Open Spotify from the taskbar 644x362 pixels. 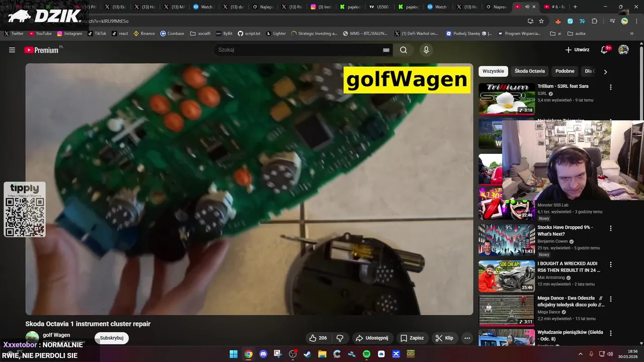point(366,354)
